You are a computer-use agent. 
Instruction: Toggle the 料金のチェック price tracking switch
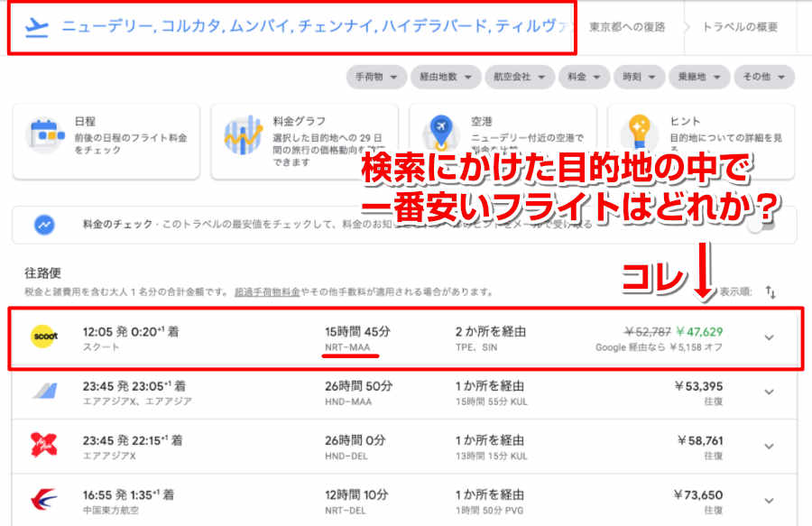[x=763, y=225]
